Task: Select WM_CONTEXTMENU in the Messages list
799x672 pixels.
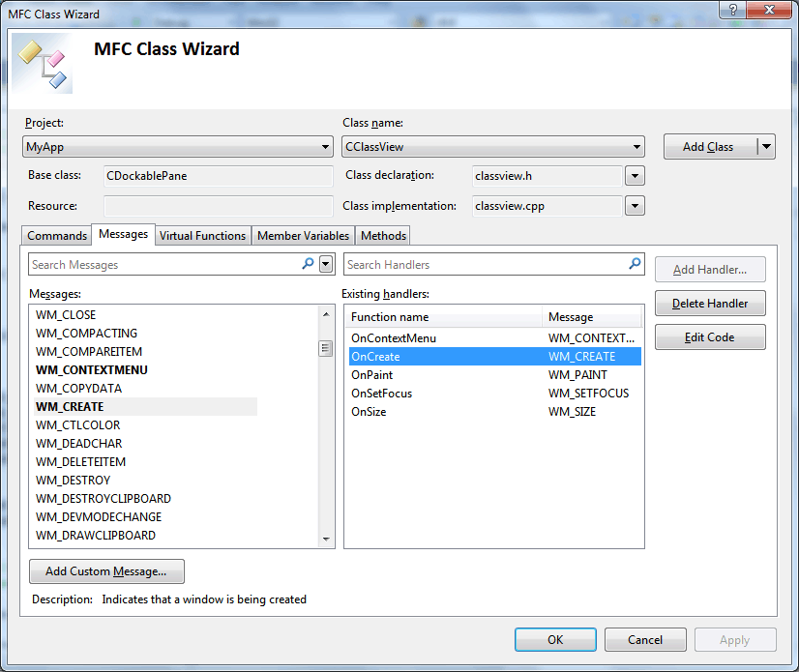Action: 92,370
